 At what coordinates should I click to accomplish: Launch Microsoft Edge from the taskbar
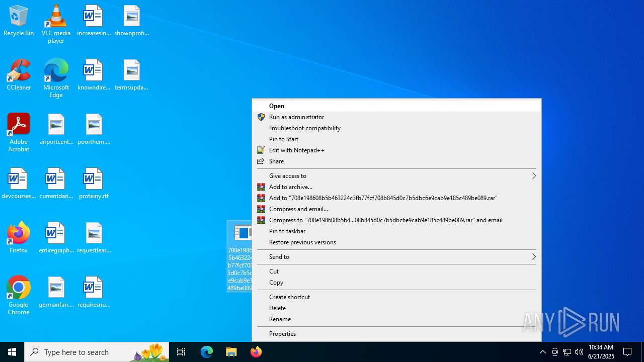click(x=207, y=352)
